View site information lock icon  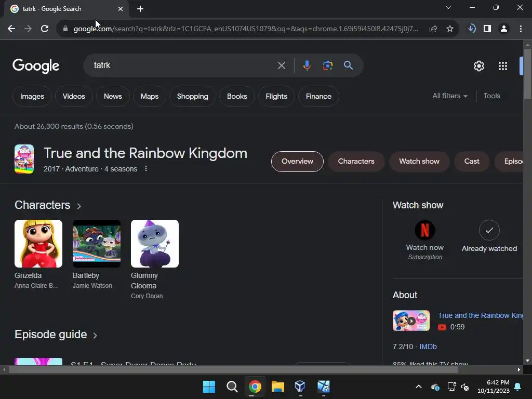coord(65,29)
